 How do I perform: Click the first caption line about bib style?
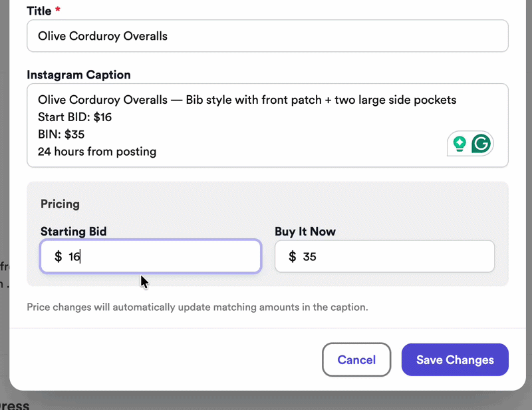245,99
